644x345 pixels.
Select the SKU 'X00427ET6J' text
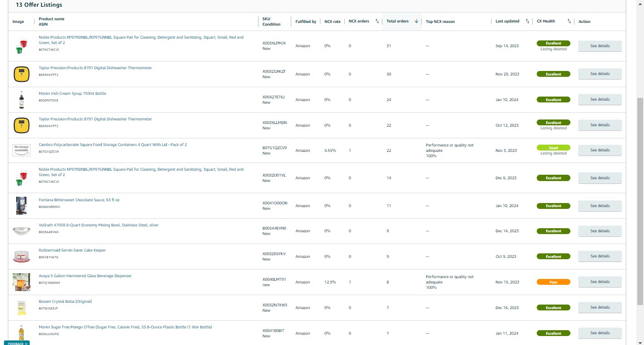coord(273,97)
